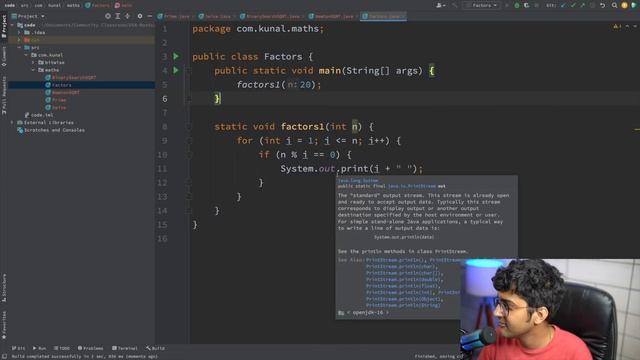Click the Build completed successfully status message

pos(84,356)
